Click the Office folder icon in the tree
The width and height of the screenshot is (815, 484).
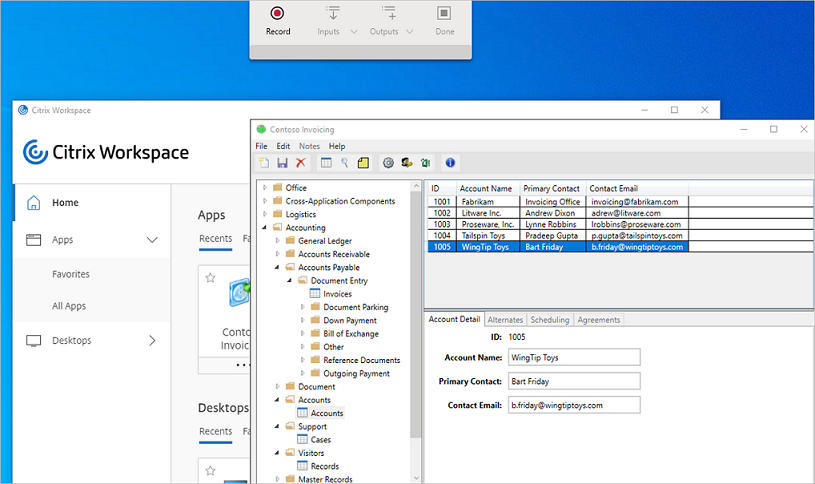(278, 187)
